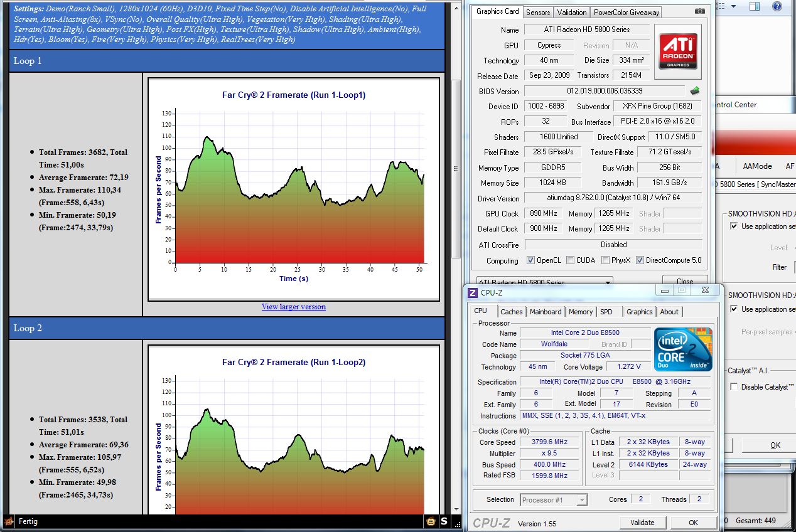
Task: Click the Far Cry 2 Run 1-Loop1 framerate chart
Action: pyautogui.click(x=294, y=189)
